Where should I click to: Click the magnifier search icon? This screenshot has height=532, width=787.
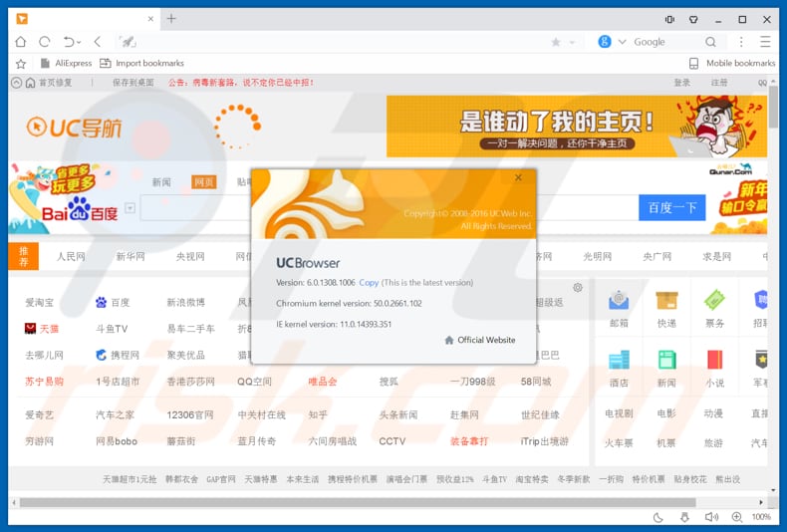710,42
